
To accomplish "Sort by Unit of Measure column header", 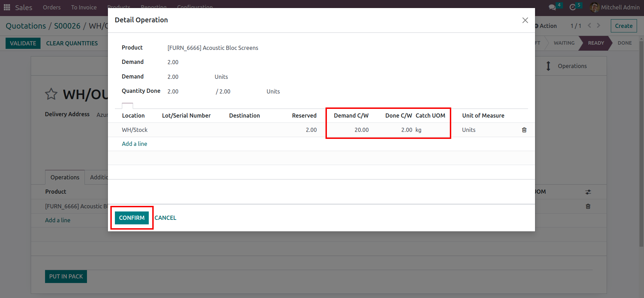I will (483, 116).
